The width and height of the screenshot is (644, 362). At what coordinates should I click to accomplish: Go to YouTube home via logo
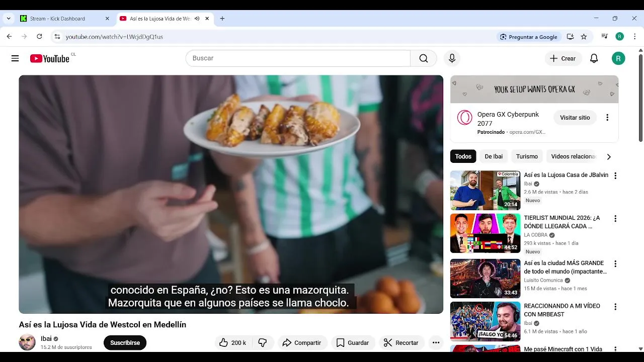pos(49,58)
